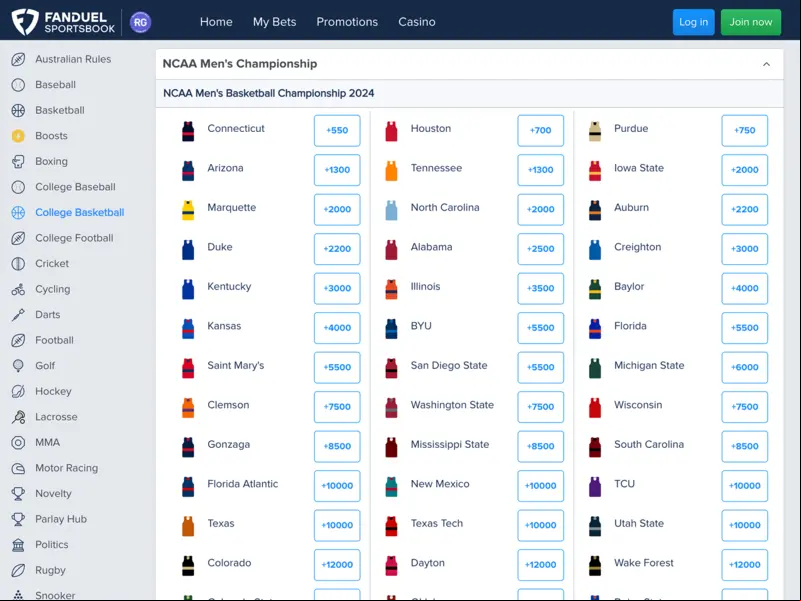Click the Lacrosse sidebar icon
801x601 pixels.
[x=18, y=417]
